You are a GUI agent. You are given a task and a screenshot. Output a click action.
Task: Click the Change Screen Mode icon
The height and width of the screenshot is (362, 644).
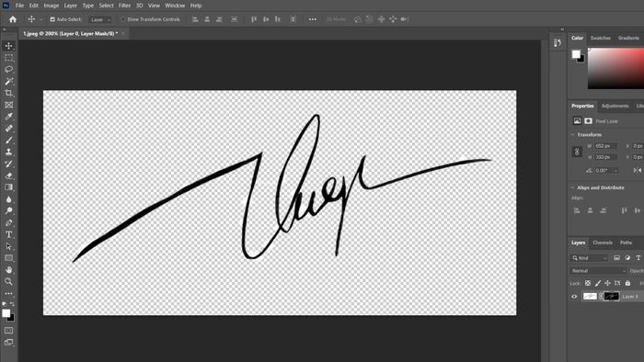(x=8, y=342)
